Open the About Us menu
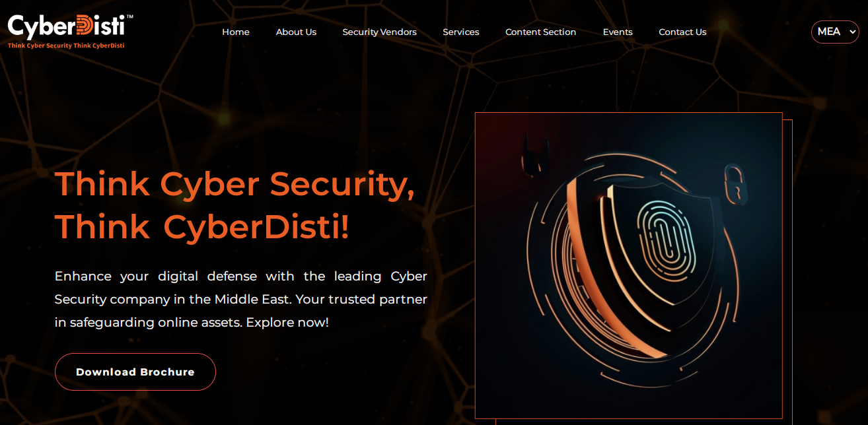868x425 pixels. click(x=296, y=32)
